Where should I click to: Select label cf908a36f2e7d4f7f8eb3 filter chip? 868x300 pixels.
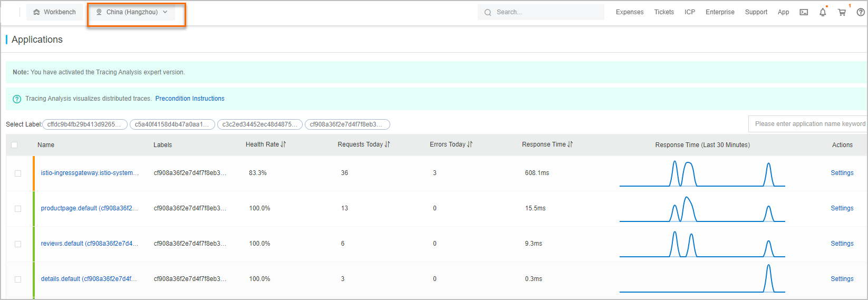tap(348, 124)
